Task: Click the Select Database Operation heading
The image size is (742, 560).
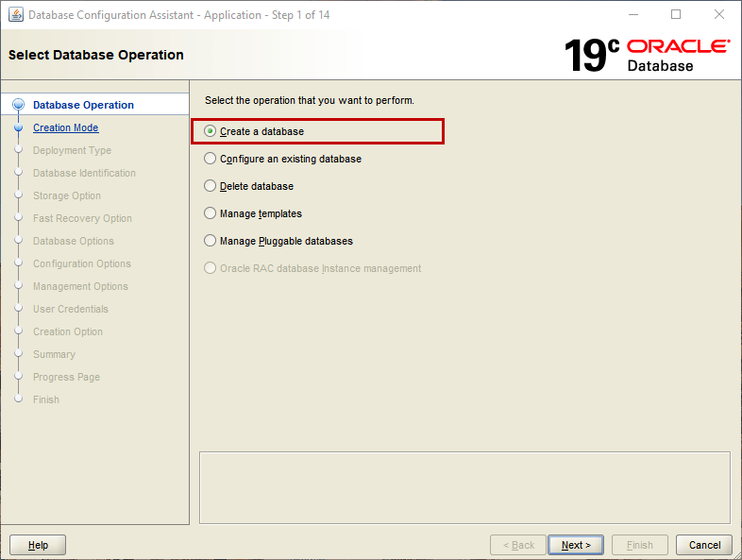Action: pyautogui.click(x=96, y=55)
